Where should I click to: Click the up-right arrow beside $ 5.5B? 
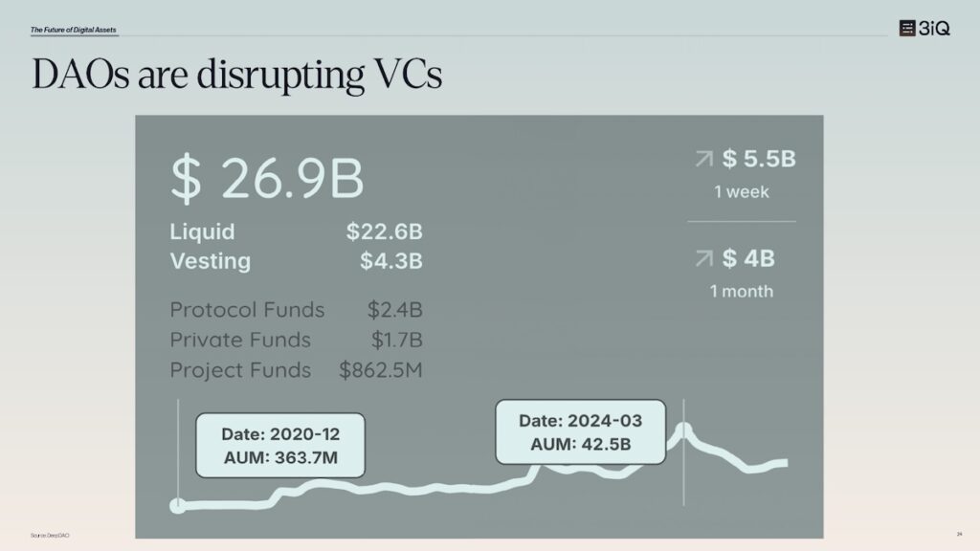point(704,159)
